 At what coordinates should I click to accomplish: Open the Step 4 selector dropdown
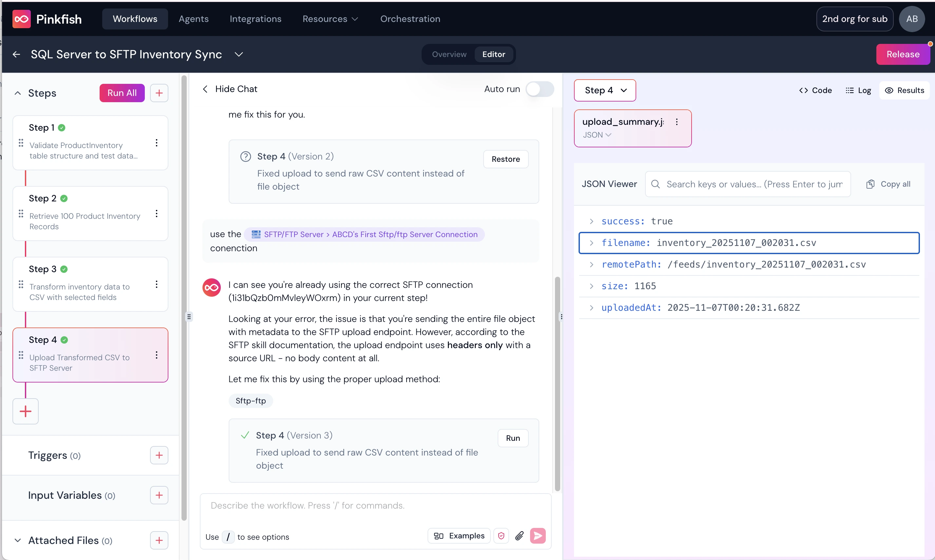[x=605, y=90]
